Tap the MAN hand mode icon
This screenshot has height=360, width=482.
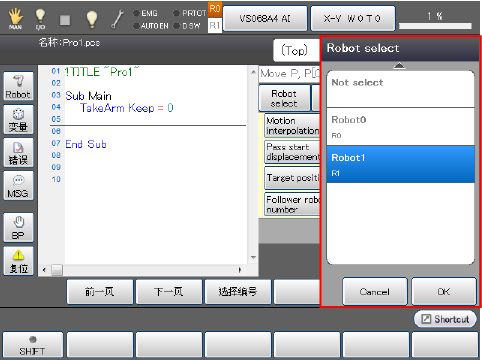point(15,19)
